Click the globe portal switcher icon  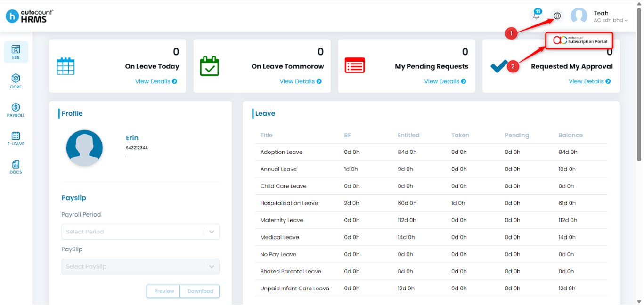pyautogui.click(x=557, y=16)
